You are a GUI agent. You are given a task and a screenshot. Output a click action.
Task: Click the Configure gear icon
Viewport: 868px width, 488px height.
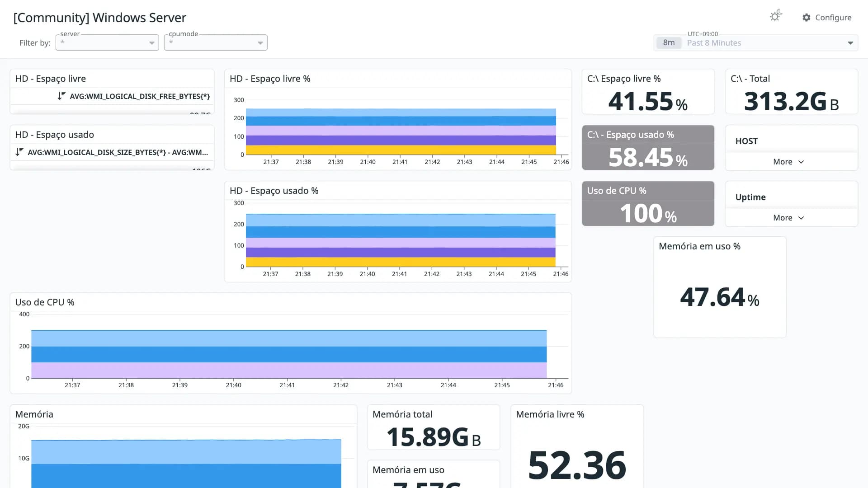807,18
